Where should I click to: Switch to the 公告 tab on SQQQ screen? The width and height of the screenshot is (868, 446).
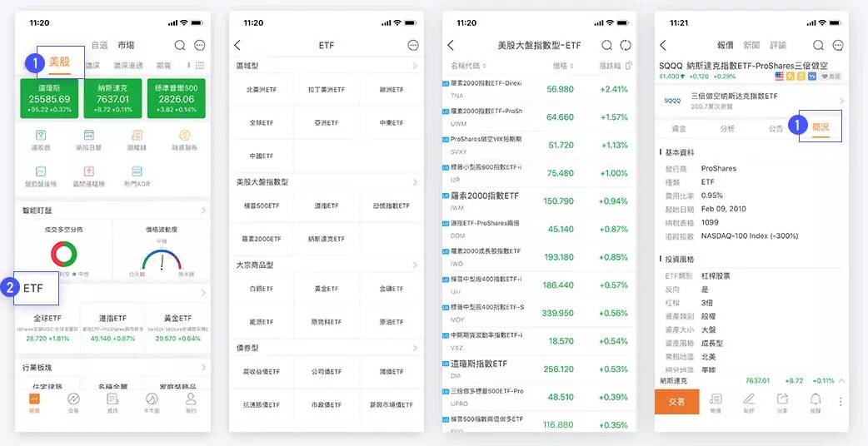point(776,128)
